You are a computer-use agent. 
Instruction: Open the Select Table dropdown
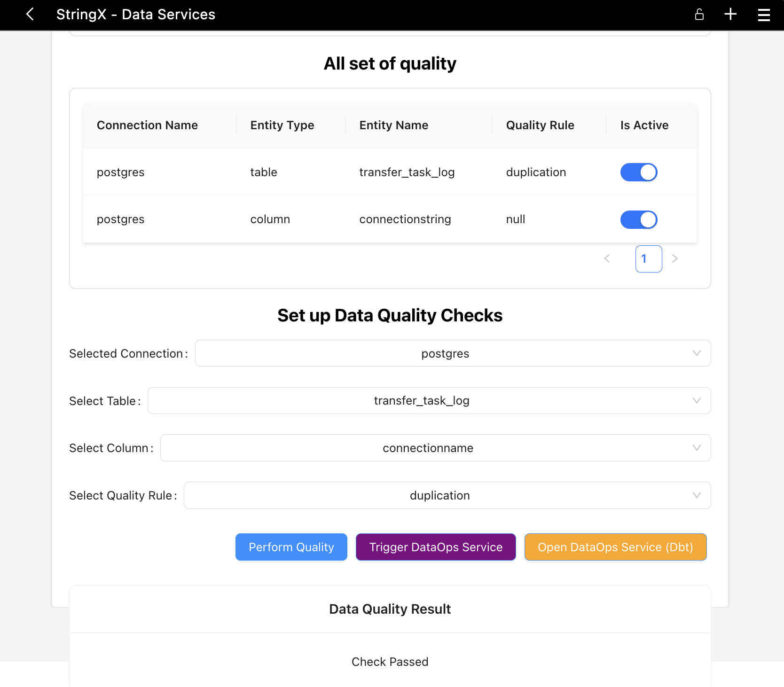point(429,401)
